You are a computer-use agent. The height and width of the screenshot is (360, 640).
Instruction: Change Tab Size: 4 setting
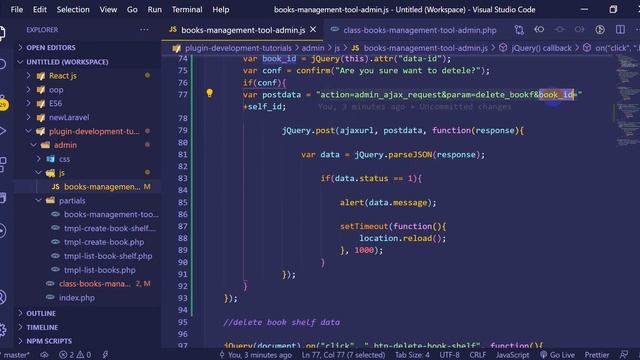pyautogui.click(x=412, y=355)
